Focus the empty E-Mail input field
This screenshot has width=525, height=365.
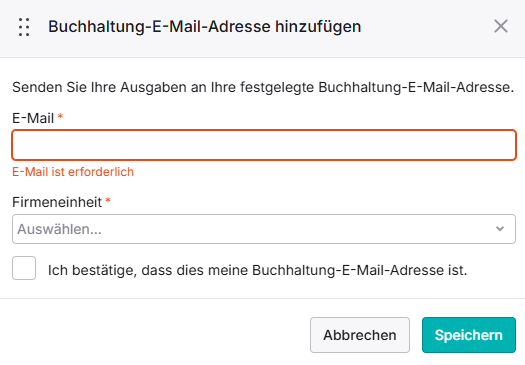pyautogui.click(x=264, y=145)
